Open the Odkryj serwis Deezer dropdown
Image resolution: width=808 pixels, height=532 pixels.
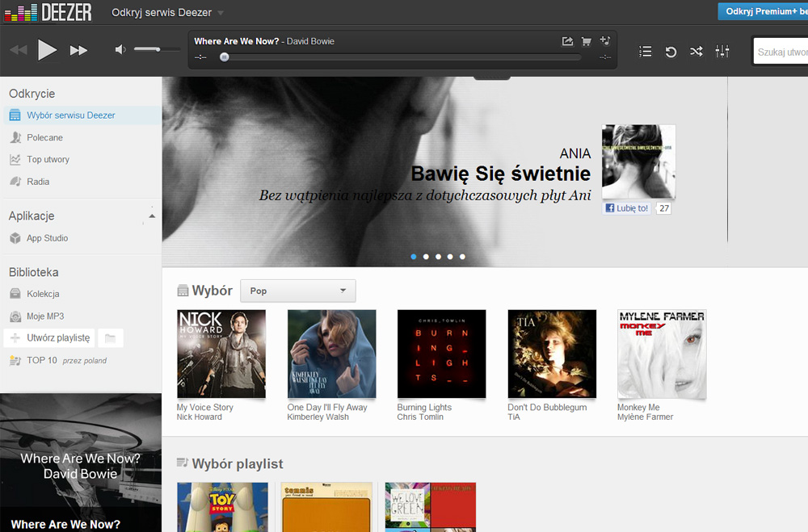[x=167, y=12]
